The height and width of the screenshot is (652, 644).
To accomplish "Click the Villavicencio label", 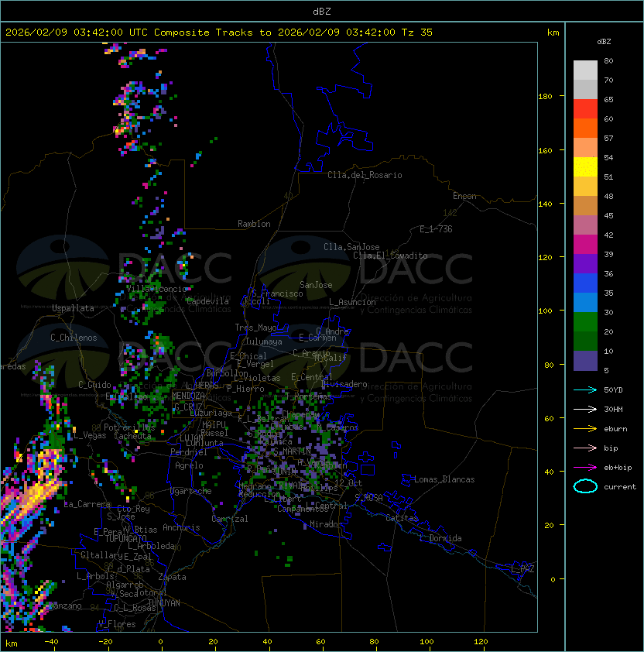I will (x=156, y=289).
